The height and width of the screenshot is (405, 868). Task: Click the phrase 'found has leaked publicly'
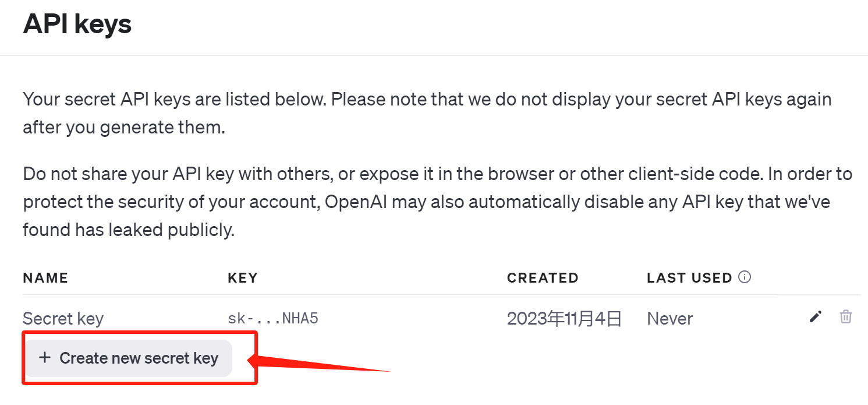click(x=128, y=230)
